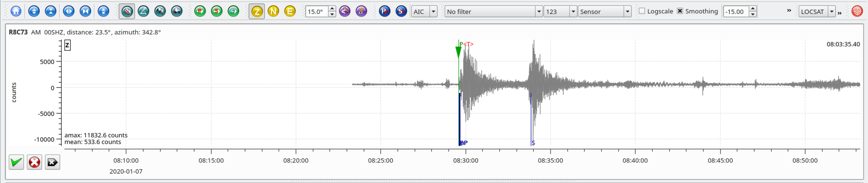Click the 08:03:35.40 time label
Screen dimensions: 868x183
click(x=843, y=44)
